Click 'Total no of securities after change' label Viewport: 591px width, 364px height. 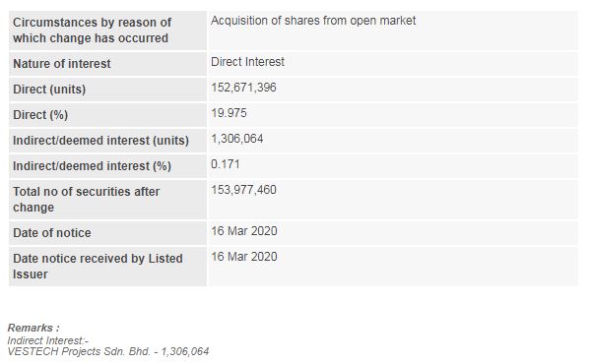[x=87, y=200]
